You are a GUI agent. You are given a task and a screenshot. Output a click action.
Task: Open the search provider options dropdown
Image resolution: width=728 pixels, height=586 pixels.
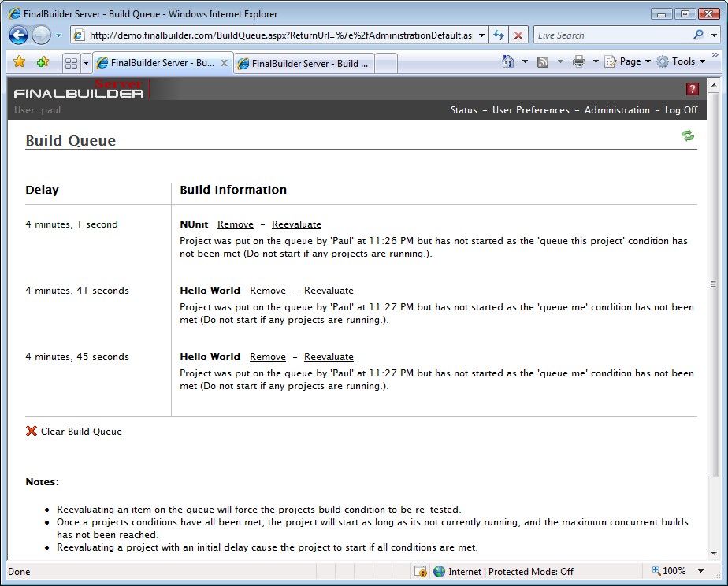pos(714,35)
